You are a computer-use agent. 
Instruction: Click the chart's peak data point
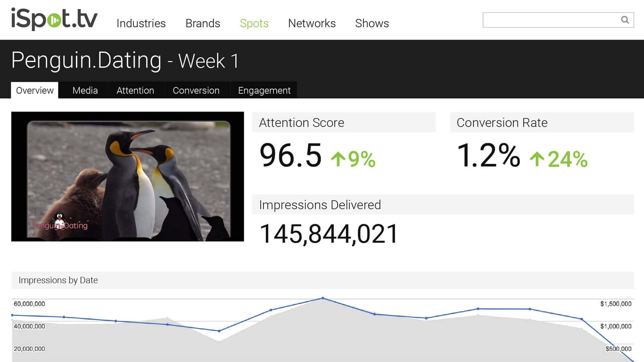click(x=323, y=298)
